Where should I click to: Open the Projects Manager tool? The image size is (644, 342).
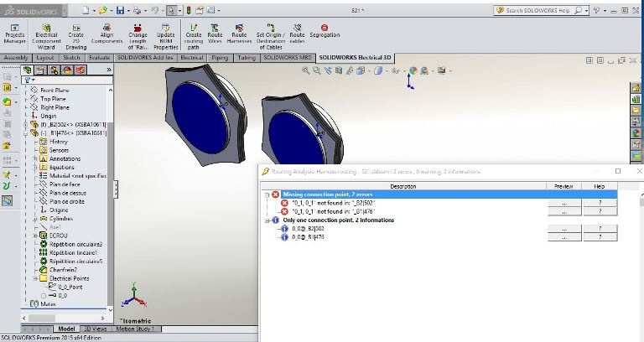pos(14,34)
